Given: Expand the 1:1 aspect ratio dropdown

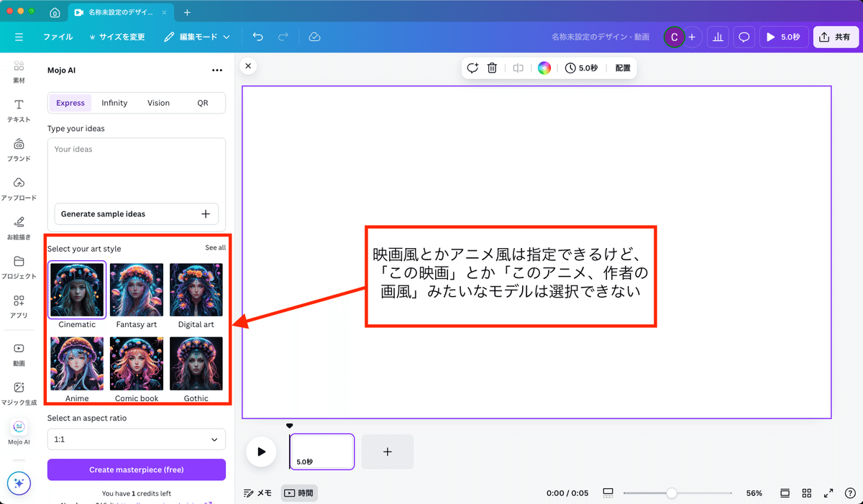Looking at the screenshot, I should pyautogui.click(x=137, y=439).
